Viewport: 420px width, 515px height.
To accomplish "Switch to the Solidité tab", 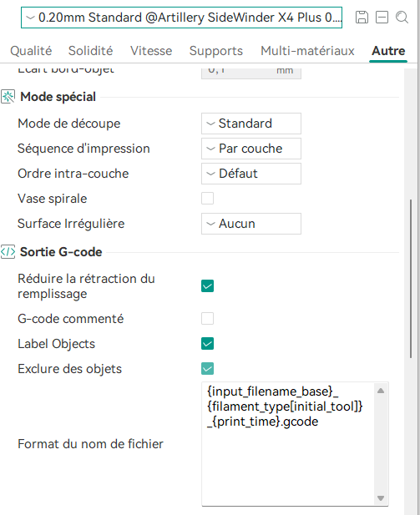I will pos(90,51).
